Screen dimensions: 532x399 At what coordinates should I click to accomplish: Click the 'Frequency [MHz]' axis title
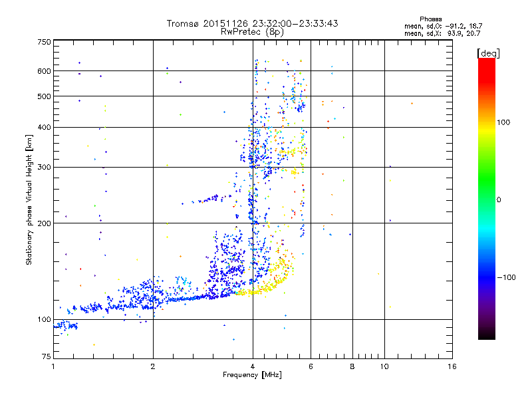[x=252, y=375]
